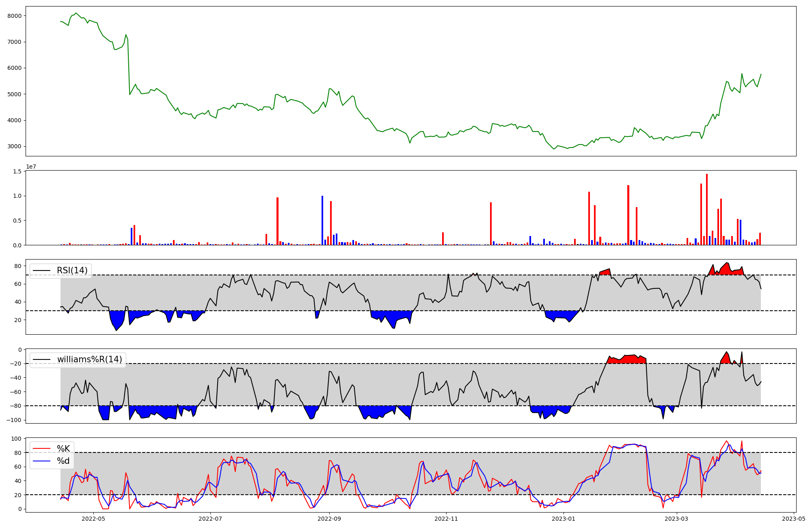Click the 2023-05 x-axis date label
The height and width of the screenshot is (528, 812).
pos(794,519)
